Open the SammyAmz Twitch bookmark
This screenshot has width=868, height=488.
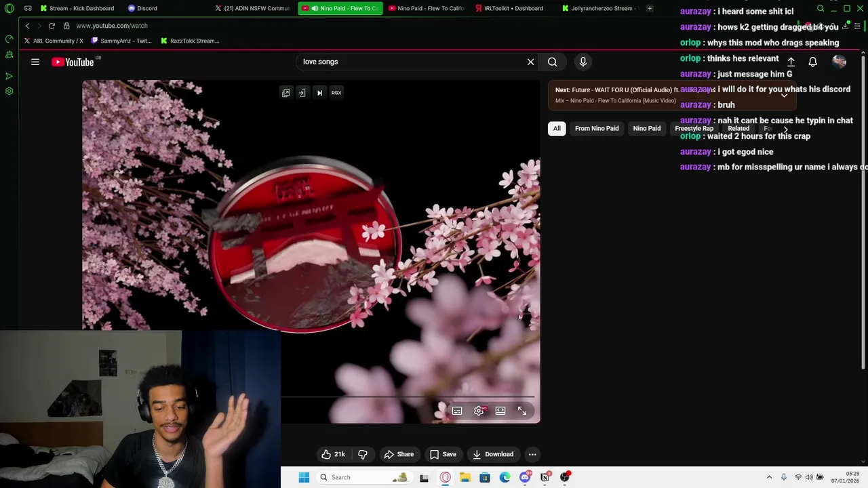pos(121,41)
